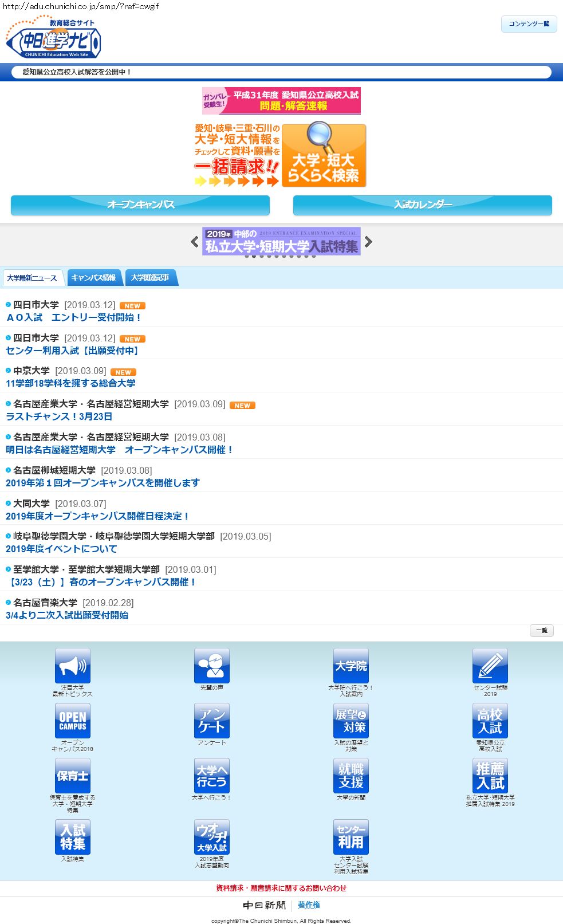Click the 入試カレンダー button
Viewport: 563px width, 924px height.
(x=422, y=205)
